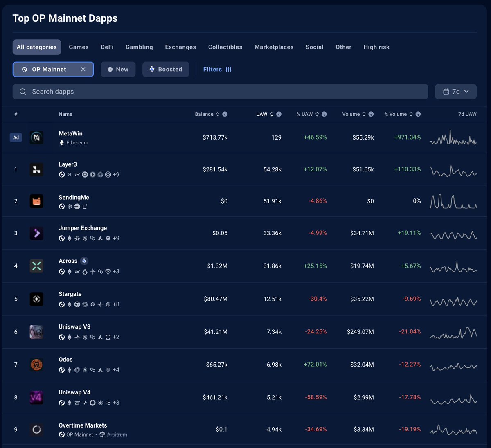This screenshot has height=448, width=491.
Task: Select the All categories tab
Action: click(x=37, y=47)
